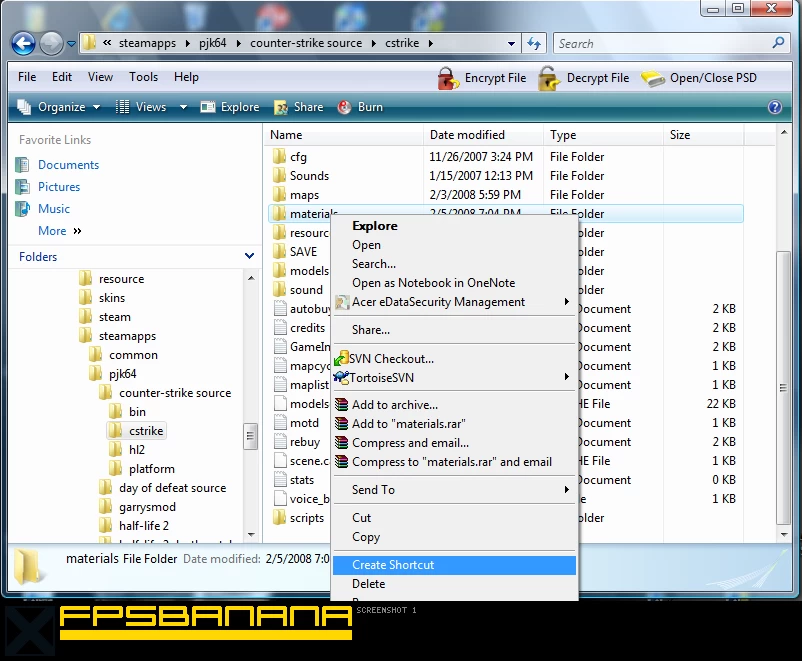802x661 pixels.
Task: Collapse the Folders pane chevron
Action: click(249, 257)
